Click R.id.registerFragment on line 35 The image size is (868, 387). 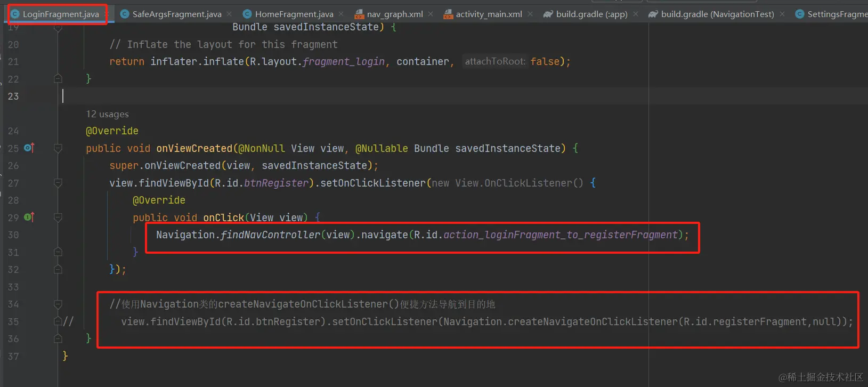[x=745, y=322]
